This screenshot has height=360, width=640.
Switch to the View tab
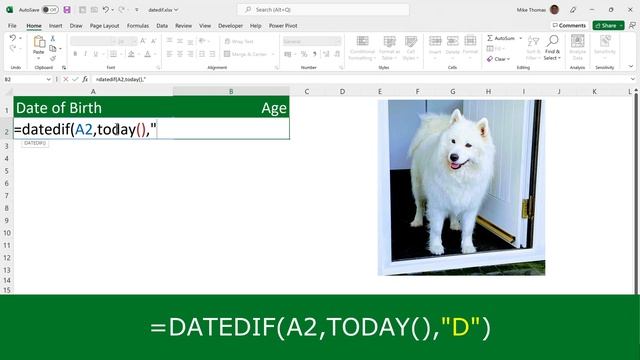pos(205,26)
